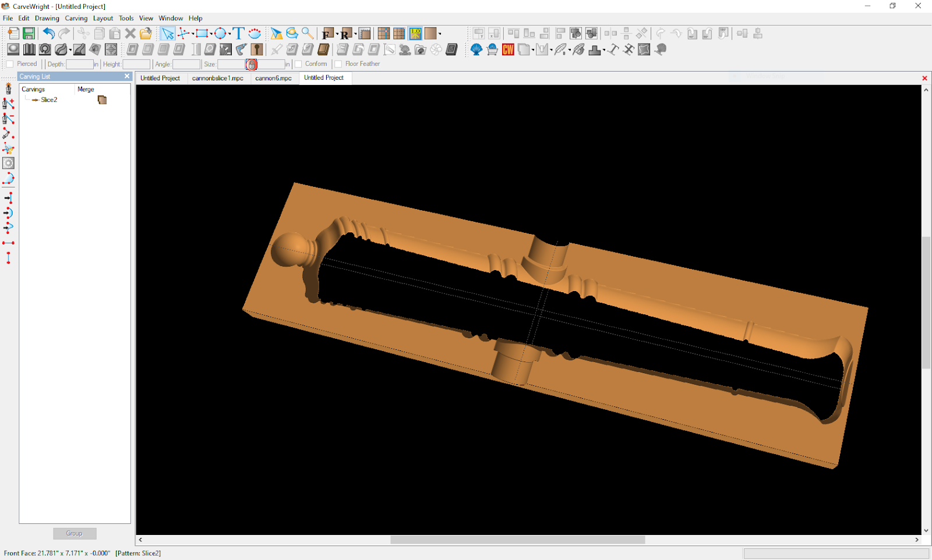The width and height of the screenshot is (932, 560).
Task: Check the Floor Feather option
Action: (338, 64)
